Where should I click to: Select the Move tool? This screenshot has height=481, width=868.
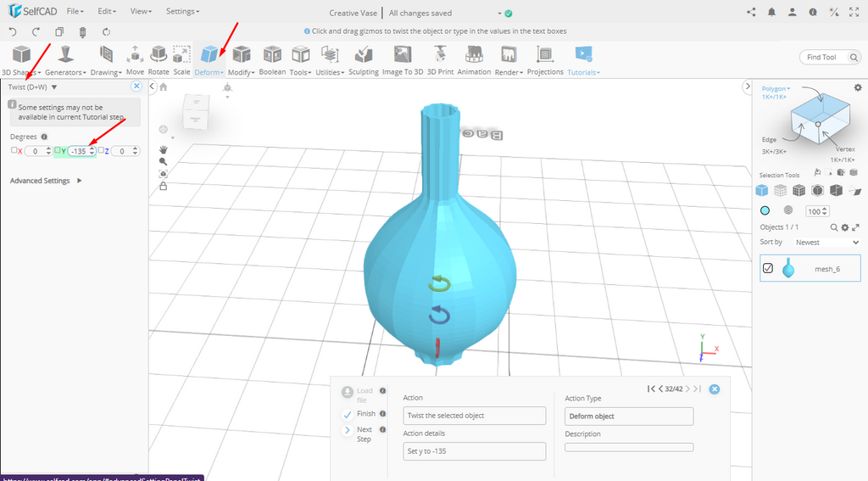pyautogui.click(x=135, y=60)
